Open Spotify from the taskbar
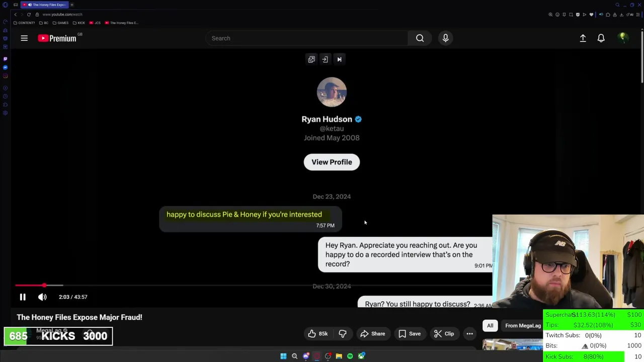Image resolution: width=644 pixels, height=362 pixels. point(350,356)
